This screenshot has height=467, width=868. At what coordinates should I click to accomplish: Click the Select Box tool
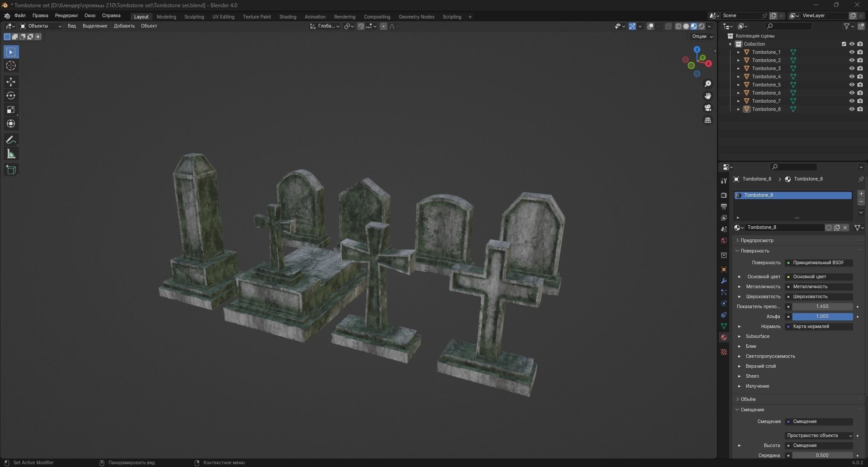click(11, 52)
